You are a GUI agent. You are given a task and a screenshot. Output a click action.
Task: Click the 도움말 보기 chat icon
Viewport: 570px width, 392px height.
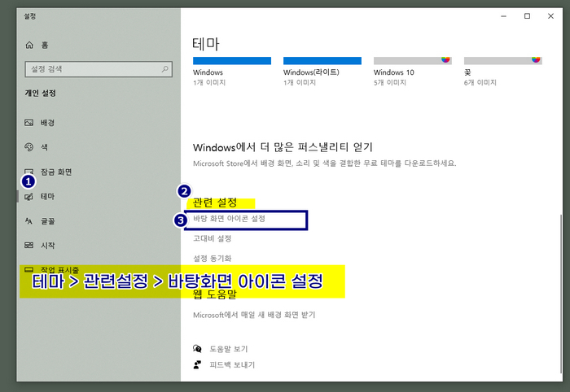point(197,349)
